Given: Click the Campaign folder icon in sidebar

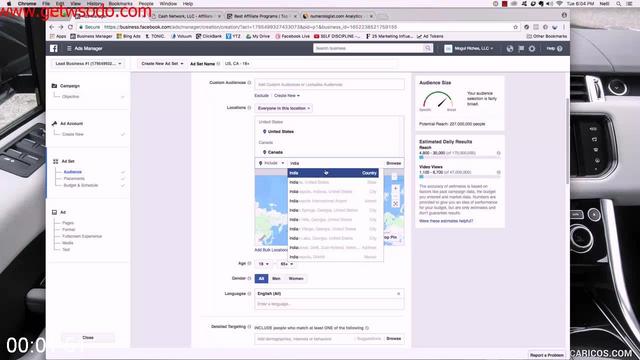Looking at the screenshot, I should 54,86.
